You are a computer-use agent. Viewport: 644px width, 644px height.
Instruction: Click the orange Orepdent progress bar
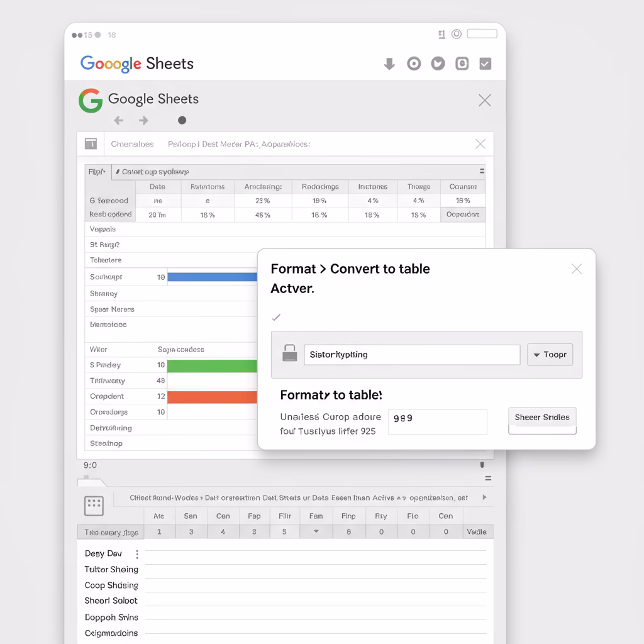212,397
